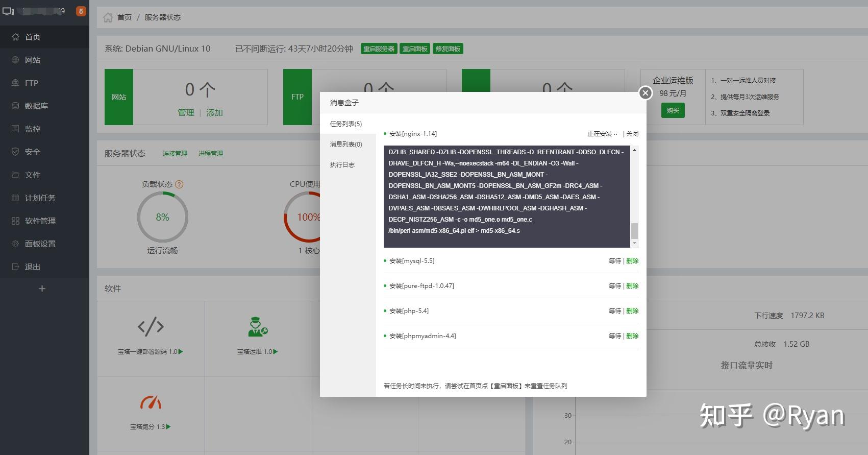
Task: Click the green FTP tile
Action: [x=297, y=97]
